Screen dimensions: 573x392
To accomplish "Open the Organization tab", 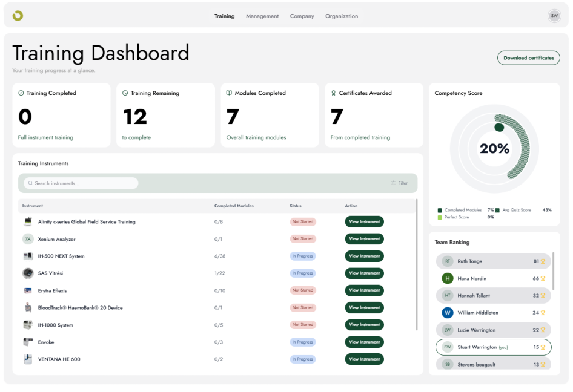I will click(x=342, y=16).
